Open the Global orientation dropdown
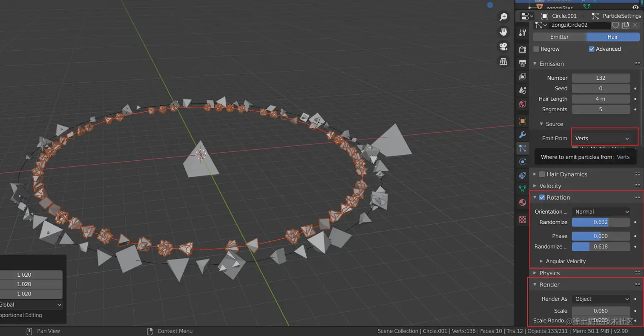The image size is (644, 336). (x=31, y=304)
